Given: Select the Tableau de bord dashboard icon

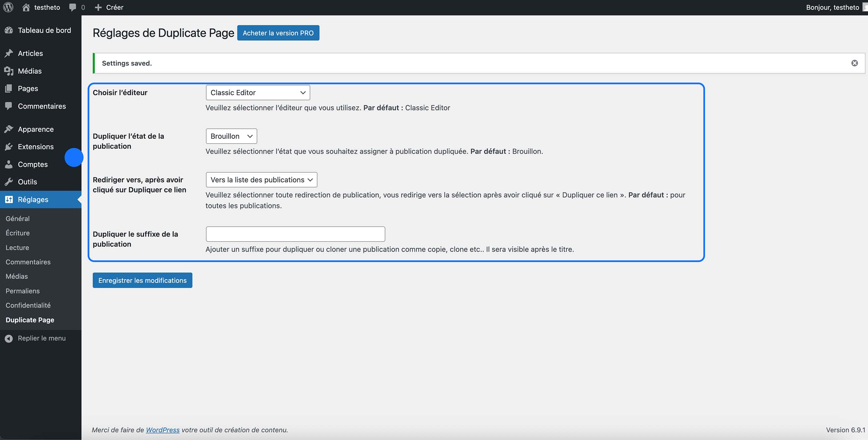Looking at the screenshot, I should (9, 30).
